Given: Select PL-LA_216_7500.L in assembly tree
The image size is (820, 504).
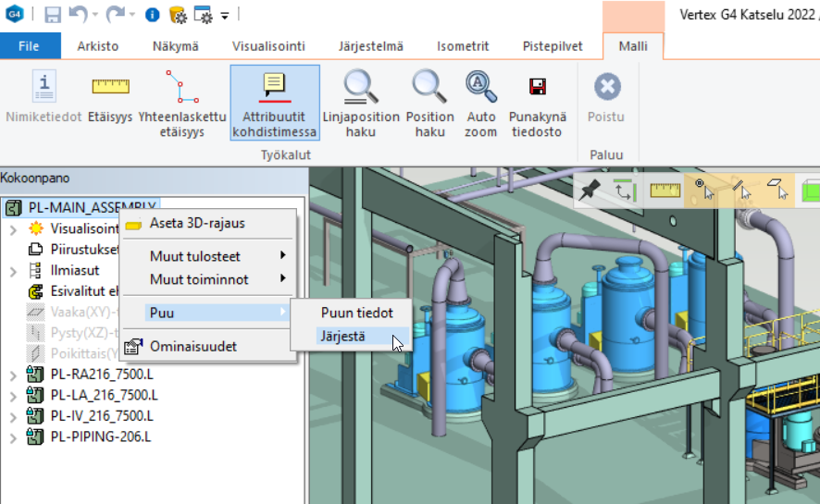Looking at the screenshot, I should click(102, 396).
